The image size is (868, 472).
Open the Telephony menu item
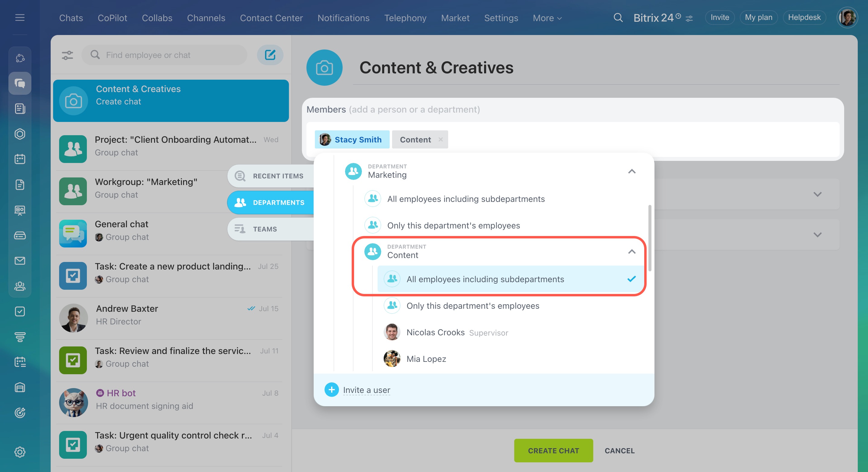(405, 18)
